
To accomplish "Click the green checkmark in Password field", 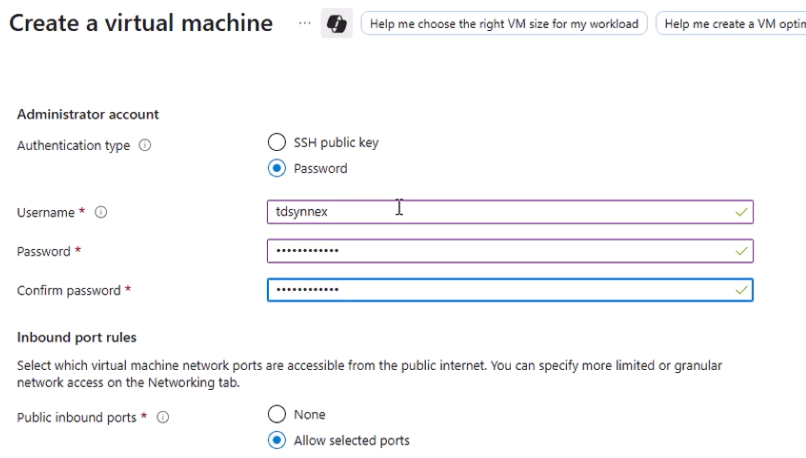I will [x=741, y=251].
